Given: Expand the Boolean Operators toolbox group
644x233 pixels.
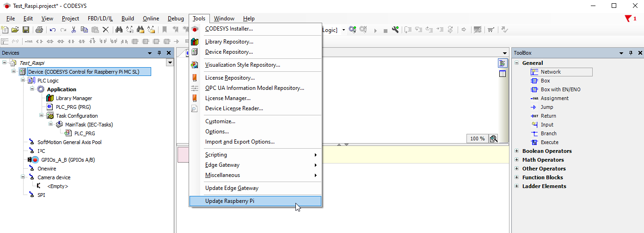Looking at the screenshot, I should click(x=517, y=151).
